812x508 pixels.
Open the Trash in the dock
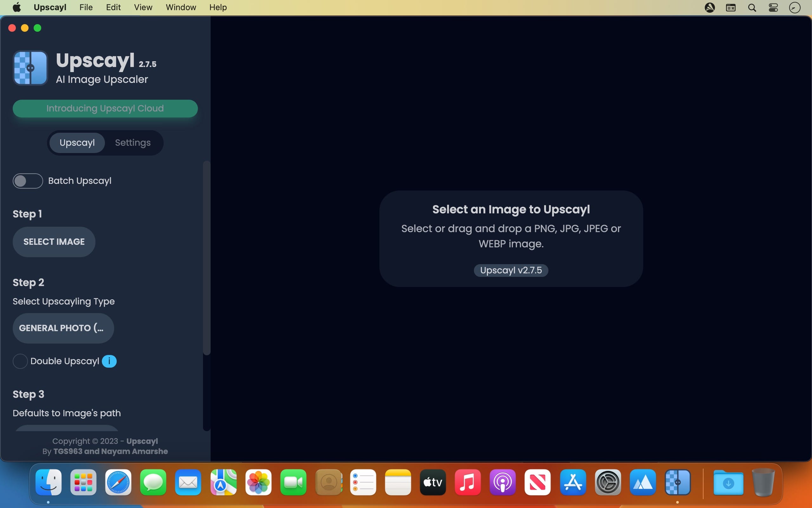point(763,482)
